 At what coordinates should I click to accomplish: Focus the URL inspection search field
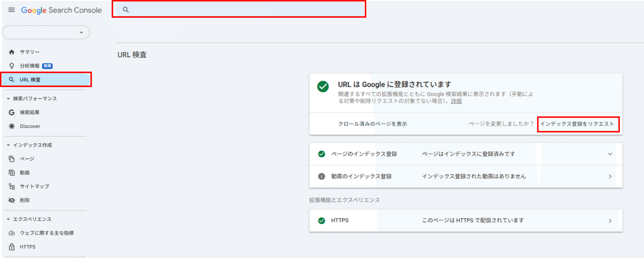tap(239, 10)
